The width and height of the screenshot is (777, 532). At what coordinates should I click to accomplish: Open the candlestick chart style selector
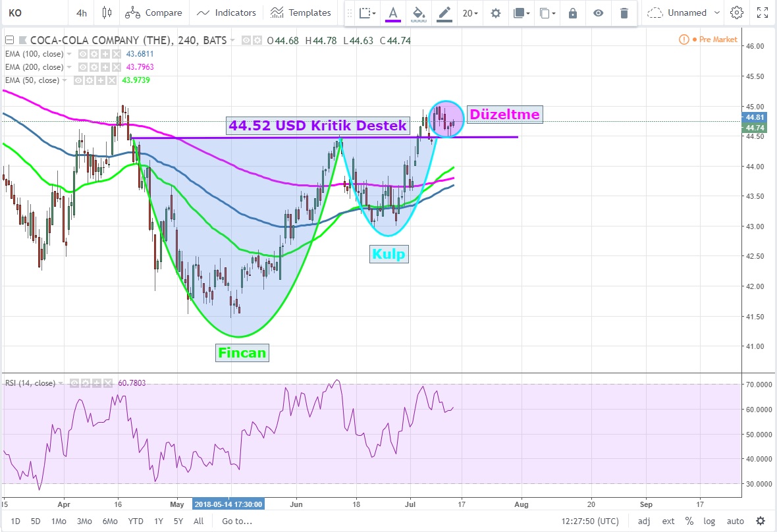(x=107, y=13)
